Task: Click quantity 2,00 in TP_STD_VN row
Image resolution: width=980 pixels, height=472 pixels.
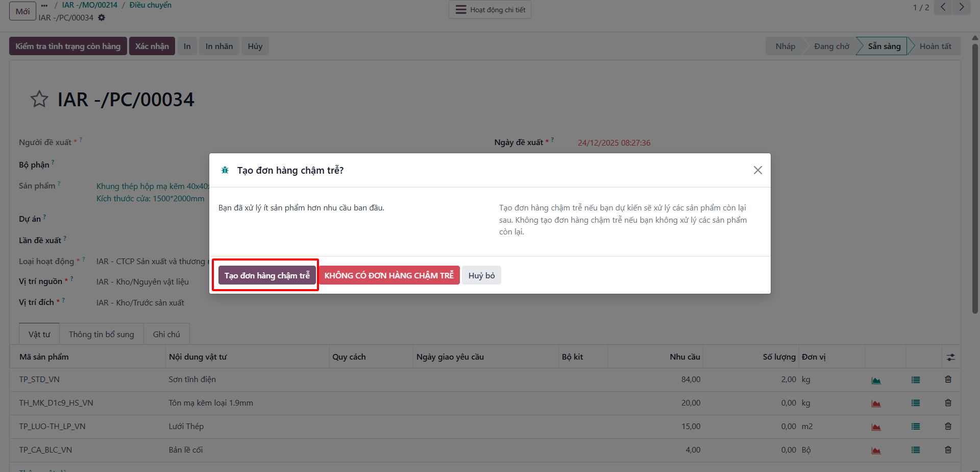Action: [x=788, y=380]
